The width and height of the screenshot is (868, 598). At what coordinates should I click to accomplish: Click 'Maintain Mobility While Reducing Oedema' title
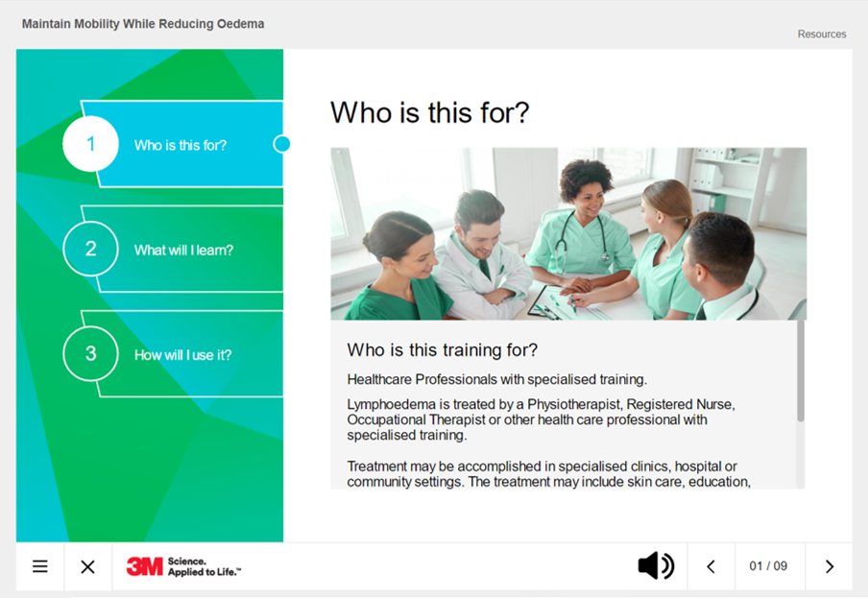pyautogui.click(x=143, y=24)
